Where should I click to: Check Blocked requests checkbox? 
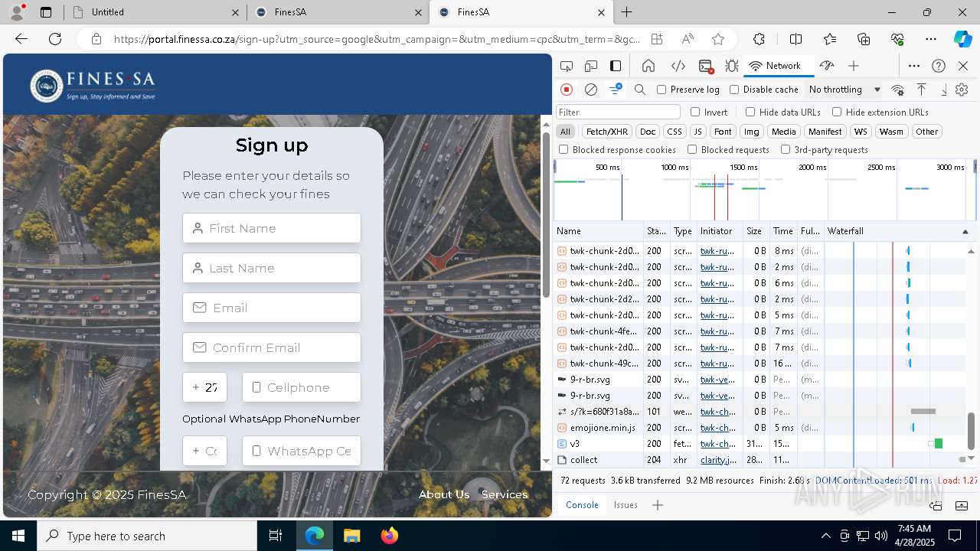(692, 150)
